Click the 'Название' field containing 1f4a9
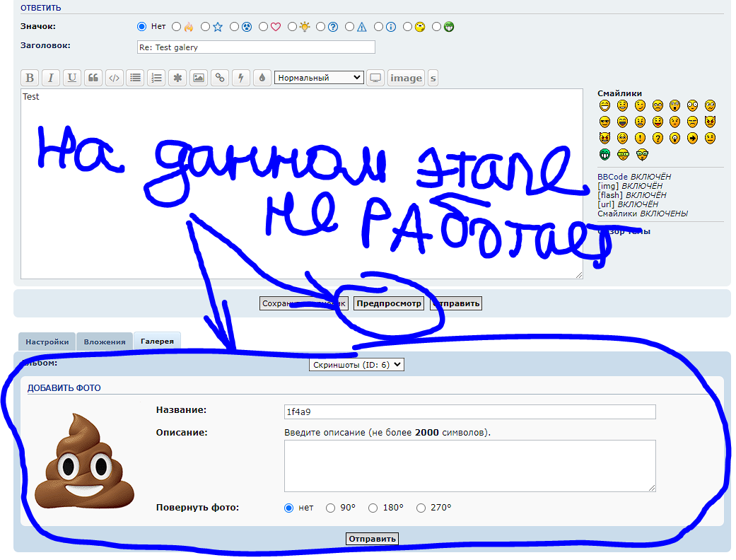This screenshot has width=736, height=560. (469, 412)
